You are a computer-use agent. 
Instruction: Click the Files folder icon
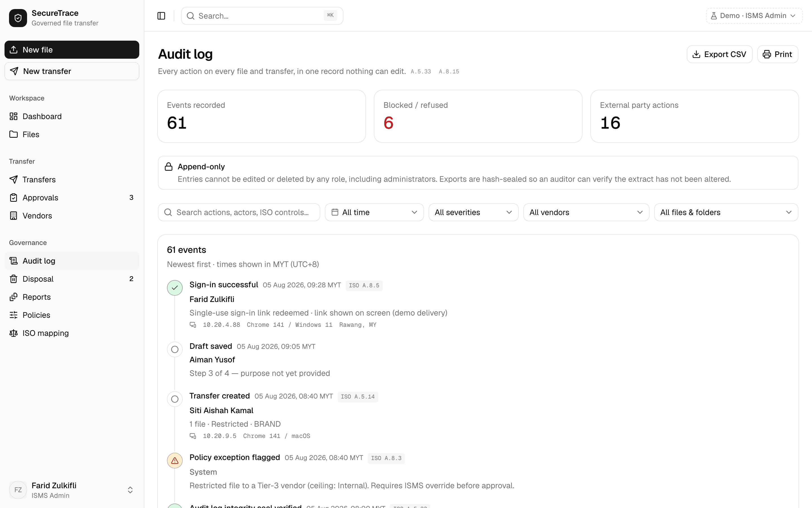pos(14,134)
